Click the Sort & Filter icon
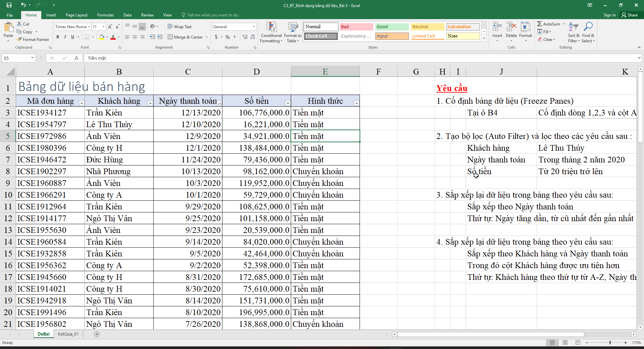This screenshot has width=644, height=349. point(573,27)
